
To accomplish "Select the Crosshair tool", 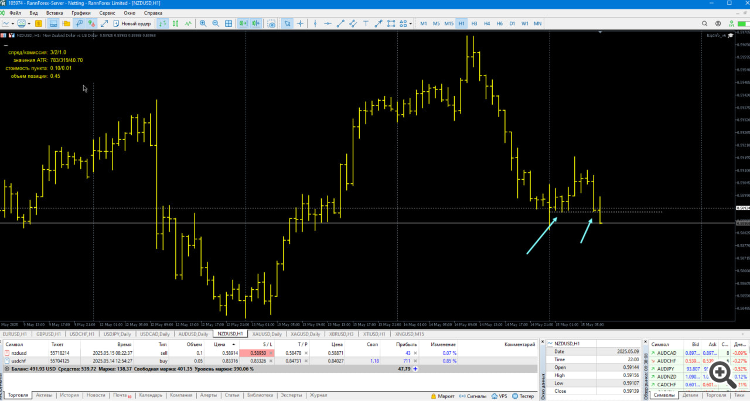I will tap(300, 23).
